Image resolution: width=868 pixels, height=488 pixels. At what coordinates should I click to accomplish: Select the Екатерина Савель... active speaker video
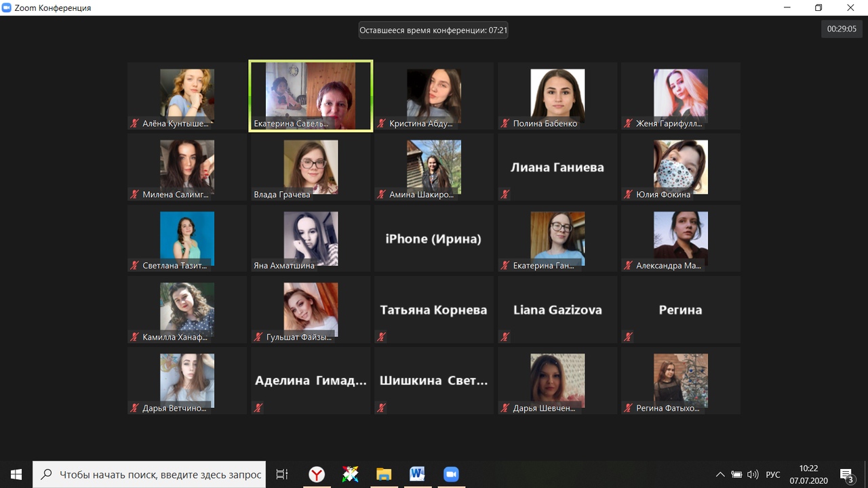[311, 96]
